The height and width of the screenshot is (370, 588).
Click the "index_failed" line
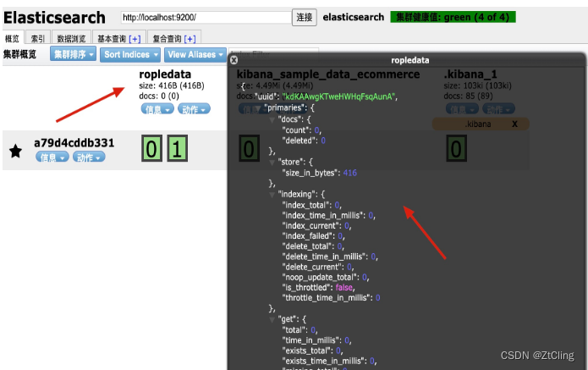[313, 236]
